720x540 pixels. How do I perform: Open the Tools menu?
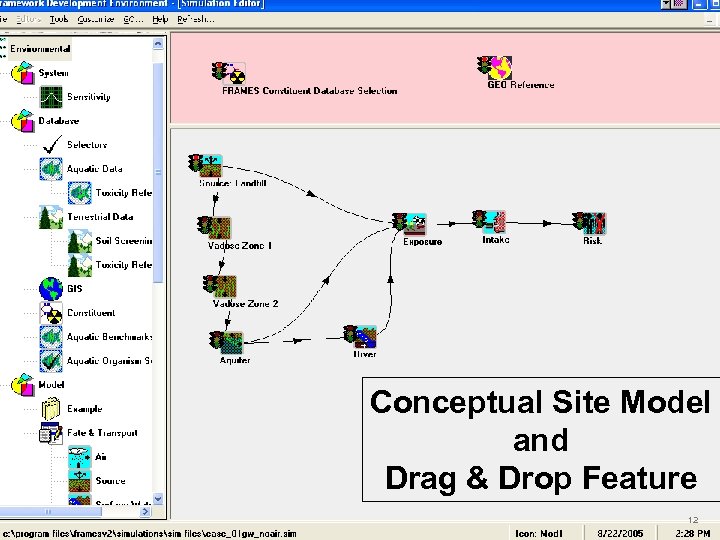pyautogui.click(x=59, y=19)
